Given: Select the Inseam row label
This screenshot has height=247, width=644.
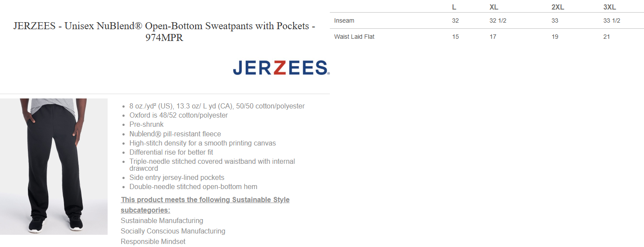Looking at the screenshot, I should pos(344,20).
